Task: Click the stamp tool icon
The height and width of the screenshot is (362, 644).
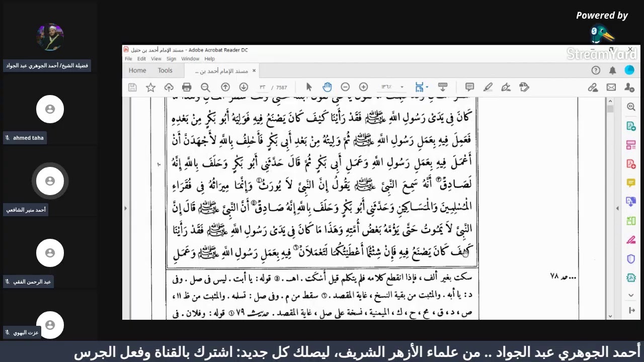Action: coord(524,87)
